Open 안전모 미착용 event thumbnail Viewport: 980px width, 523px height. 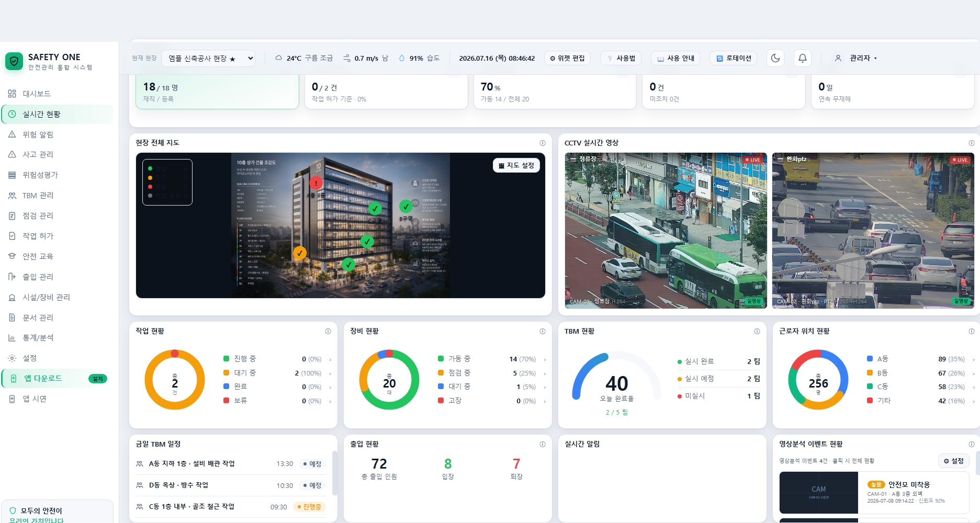pos(819,493)
